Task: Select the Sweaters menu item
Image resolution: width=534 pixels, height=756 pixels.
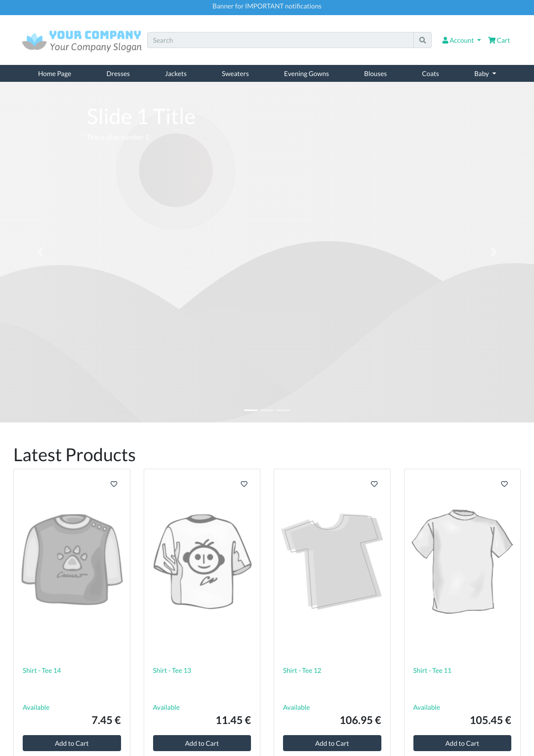Action: [235, 74]
